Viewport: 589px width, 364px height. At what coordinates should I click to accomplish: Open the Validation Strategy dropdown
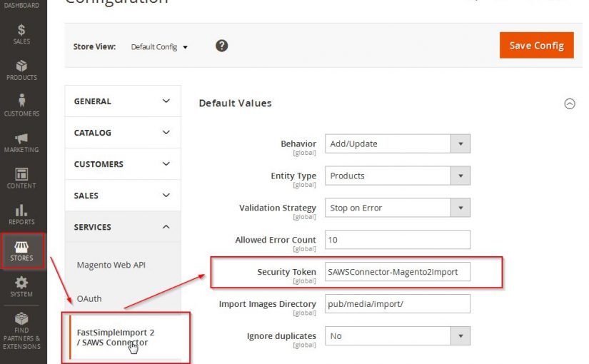pyautogui.click(x=397, y=208)
